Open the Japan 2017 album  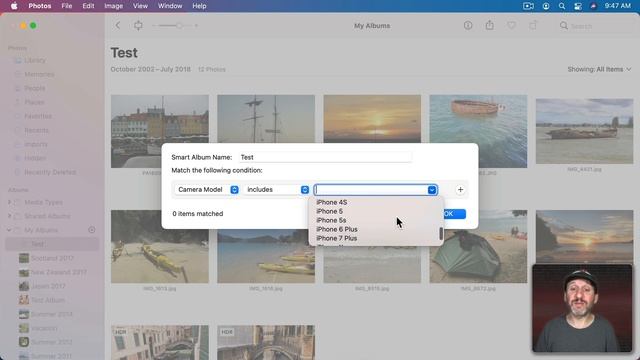[x=48, y=286]
